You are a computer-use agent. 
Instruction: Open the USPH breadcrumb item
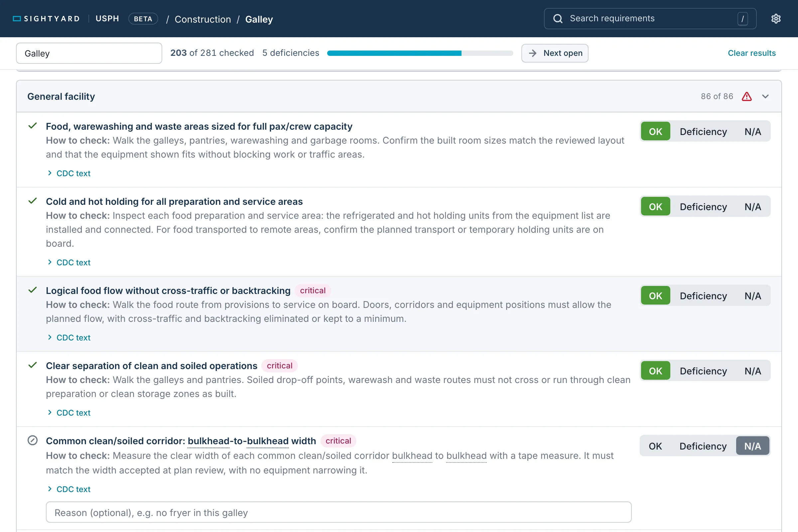[107, 19]
